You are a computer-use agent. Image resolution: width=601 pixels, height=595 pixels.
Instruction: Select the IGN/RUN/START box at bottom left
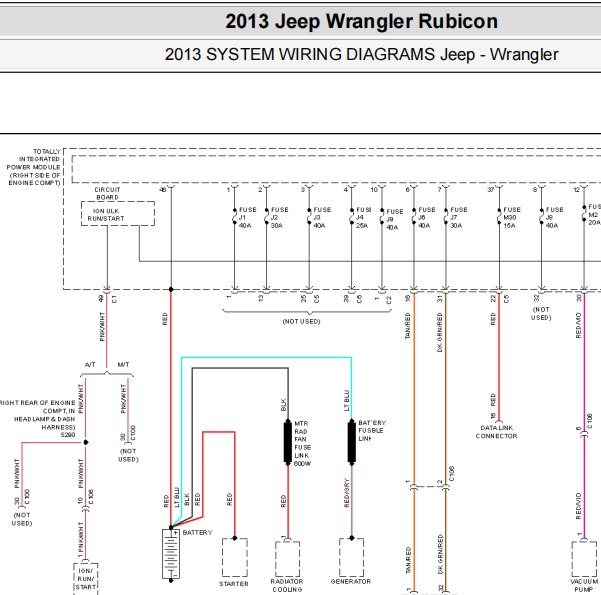85,579
